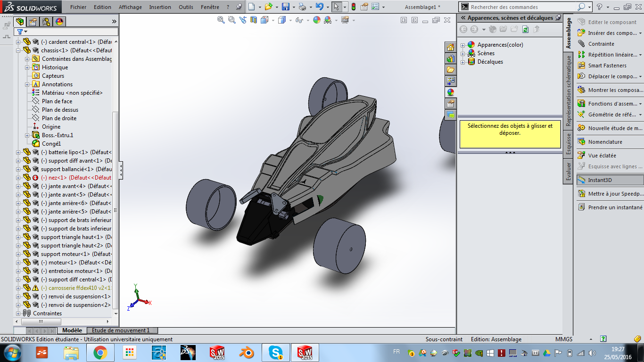Screen dimensions: 644x362
Task: Click the pushpin on Apparences panel
Action: [x=558, y=17]
